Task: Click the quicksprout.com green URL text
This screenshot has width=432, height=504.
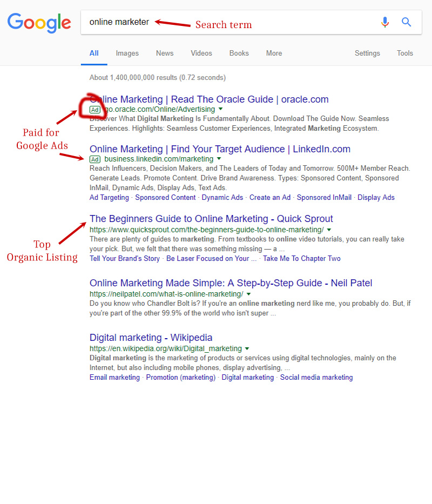Action: click(x=207, y=230)
